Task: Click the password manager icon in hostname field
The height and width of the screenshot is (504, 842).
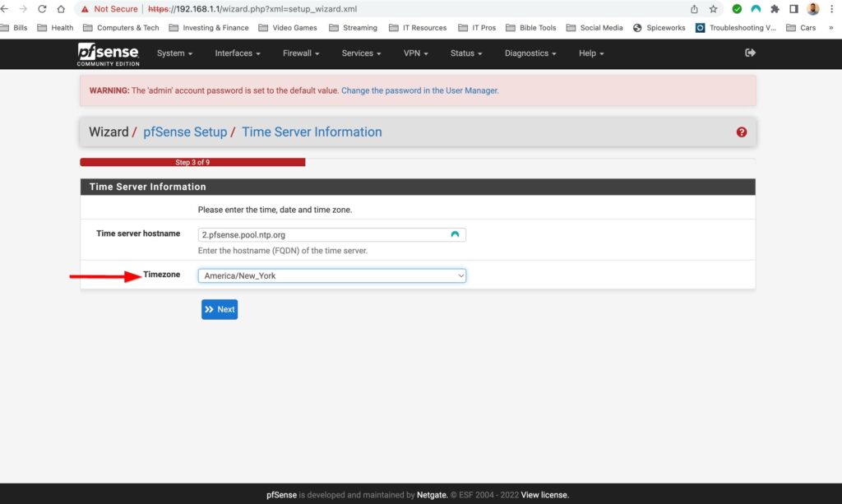Action: tap(455, 234)
